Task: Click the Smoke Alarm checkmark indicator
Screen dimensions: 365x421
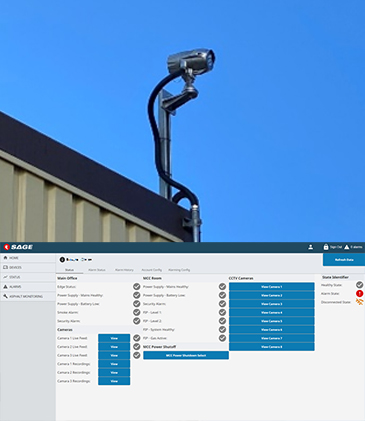Action: [x=137, y=312]
